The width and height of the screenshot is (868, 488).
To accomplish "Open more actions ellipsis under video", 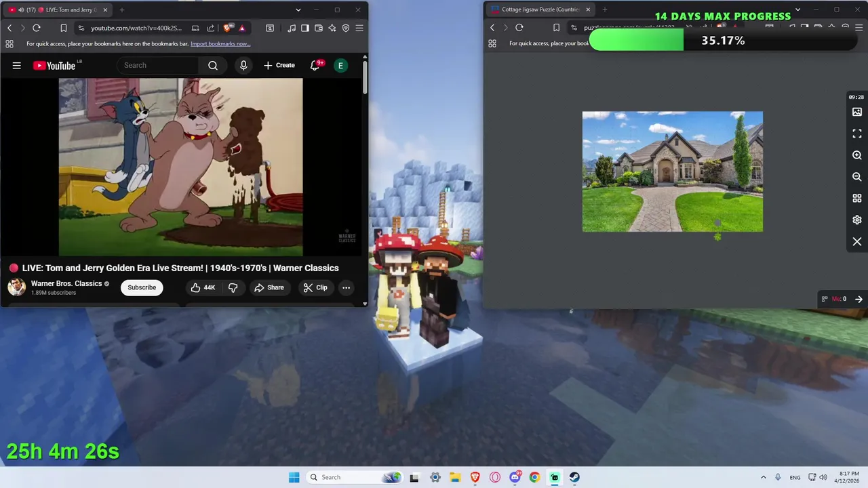I will pos(346,287).
